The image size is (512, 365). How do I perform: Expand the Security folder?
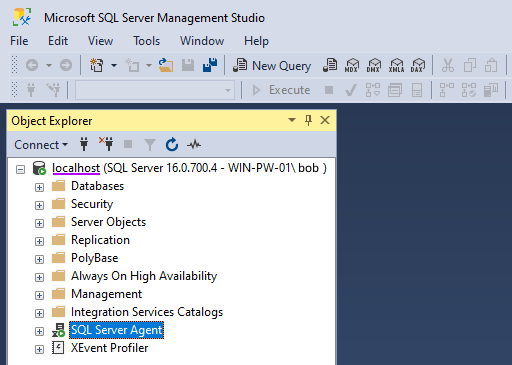[x=39, y=205]
